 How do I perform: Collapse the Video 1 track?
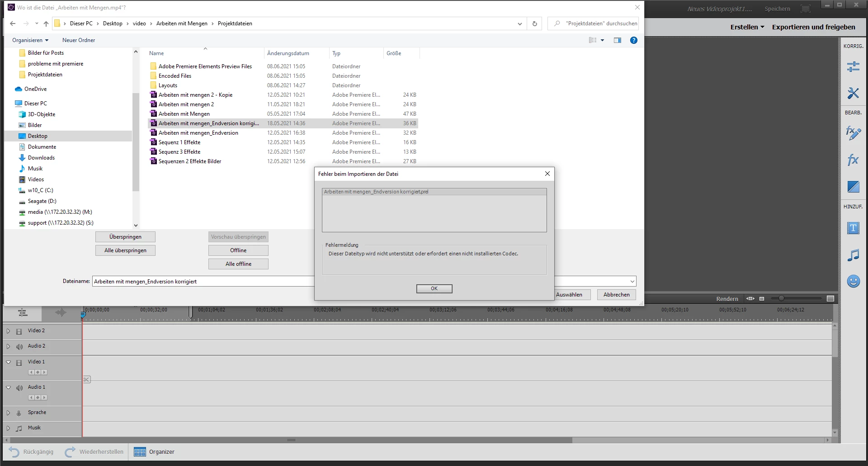click(8, 362)
